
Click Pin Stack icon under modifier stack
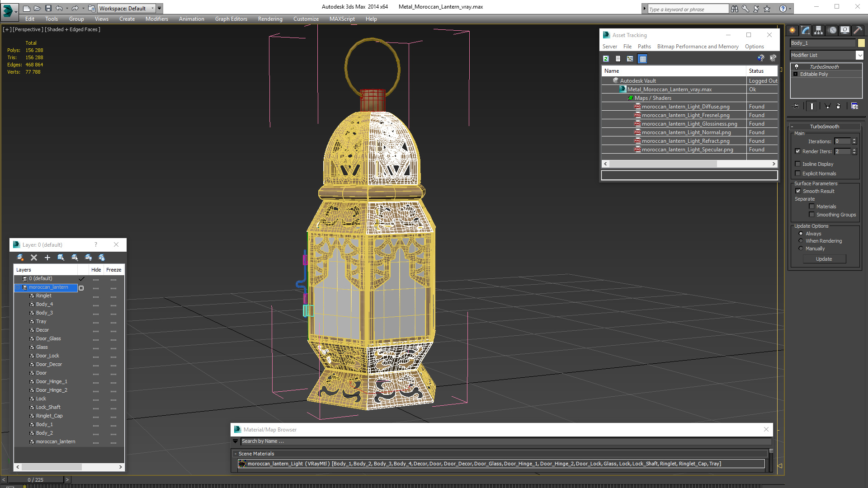(x=797, y=106)
